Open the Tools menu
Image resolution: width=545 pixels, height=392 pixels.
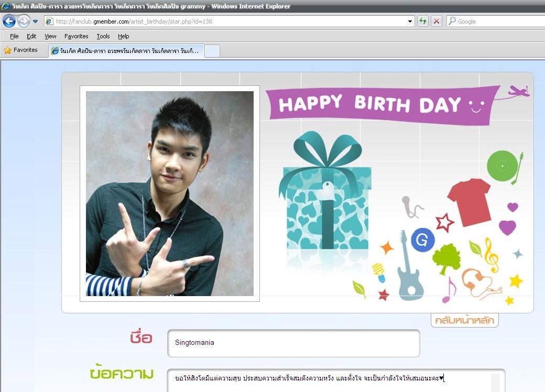point(103,36)
